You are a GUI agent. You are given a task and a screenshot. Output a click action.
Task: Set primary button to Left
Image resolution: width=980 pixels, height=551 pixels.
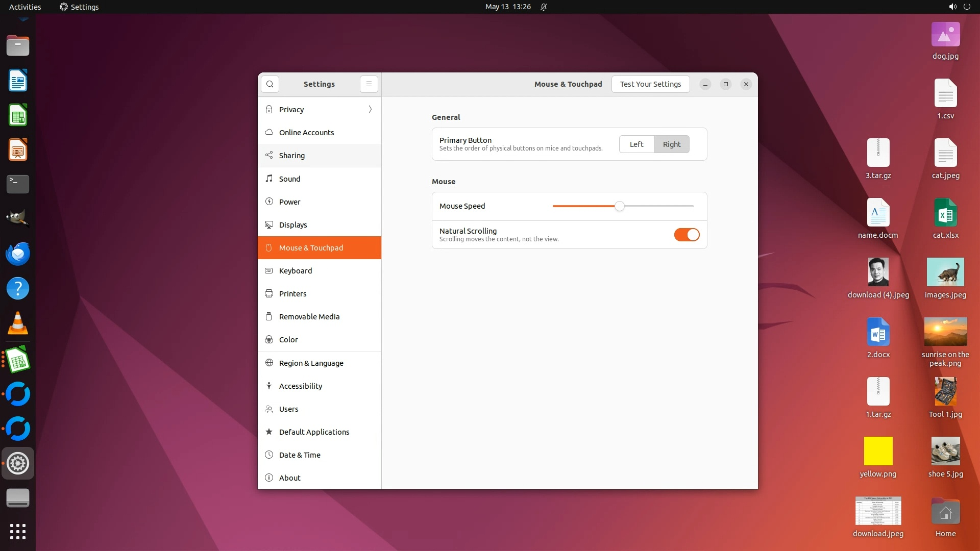636,144
